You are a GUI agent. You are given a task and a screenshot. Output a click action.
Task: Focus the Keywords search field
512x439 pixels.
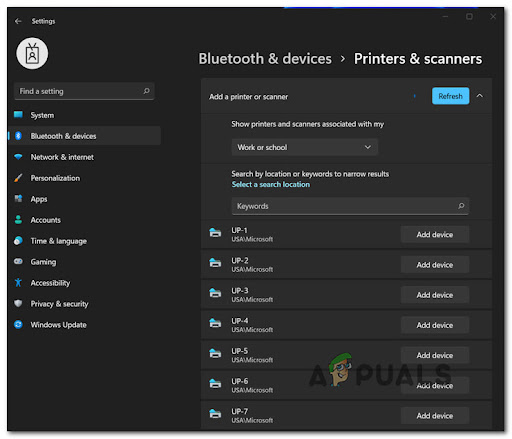(350, 206)
